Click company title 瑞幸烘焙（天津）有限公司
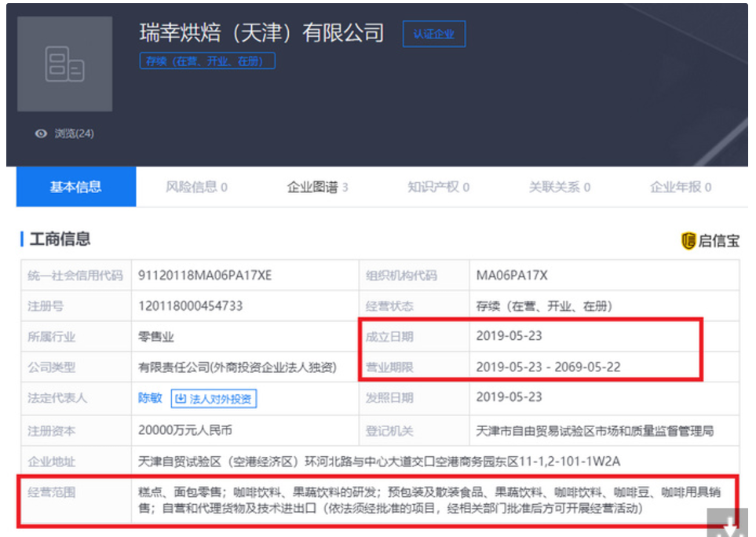756x537 pixels. pos(261,33)
